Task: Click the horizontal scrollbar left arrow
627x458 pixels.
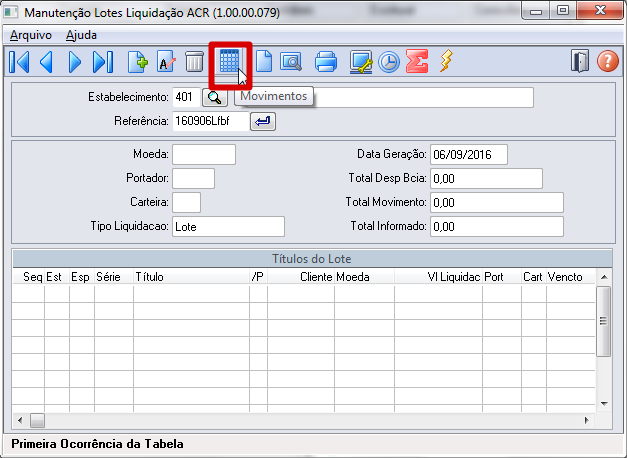Action: [20, 420]
